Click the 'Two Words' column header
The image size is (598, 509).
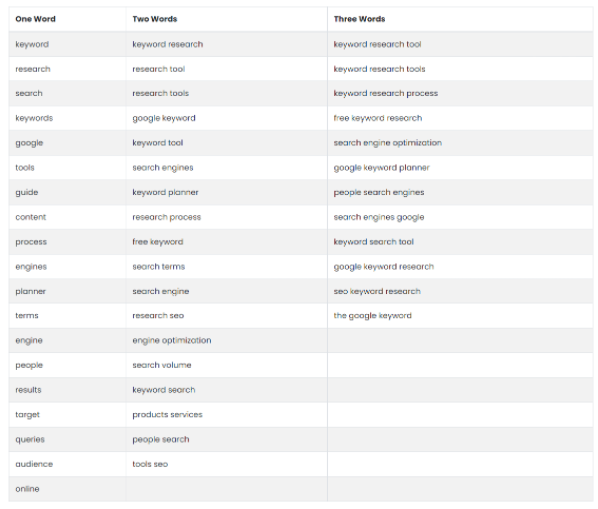tap(155, 19)
